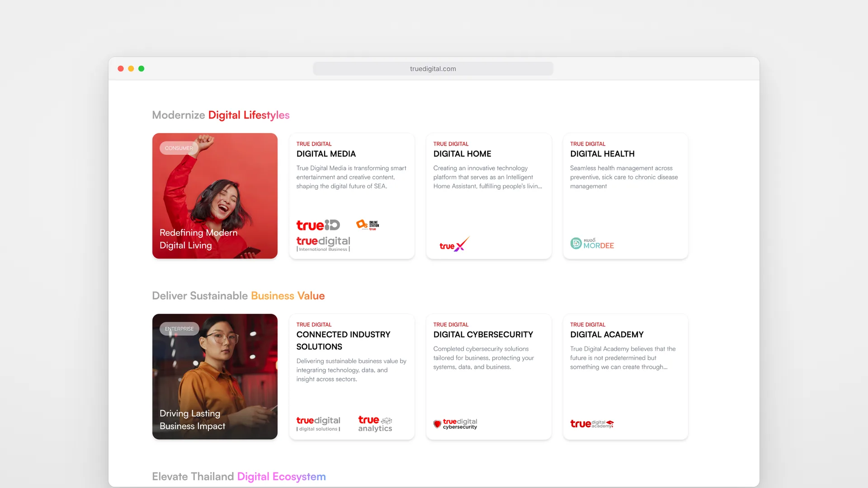
Task: Click the Digital Home description about Intelligent Home Assistant
Action: coord(487,177)
